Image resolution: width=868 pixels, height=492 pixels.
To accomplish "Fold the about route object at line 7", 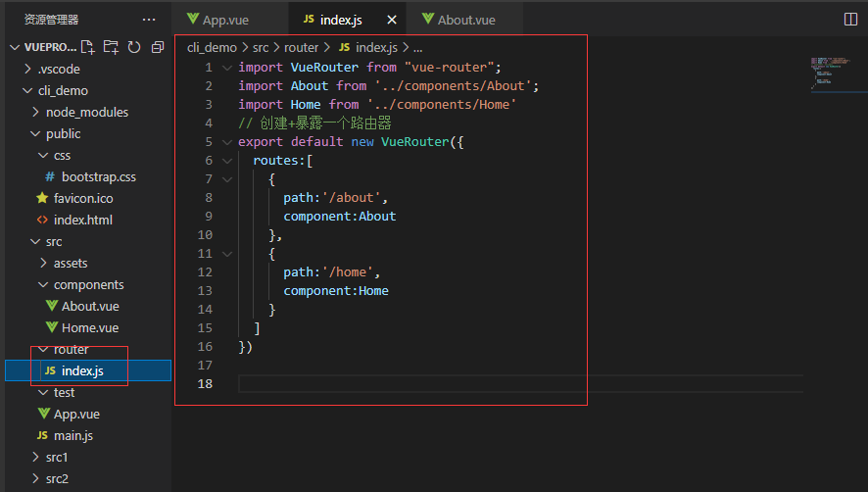I will 227,179.
